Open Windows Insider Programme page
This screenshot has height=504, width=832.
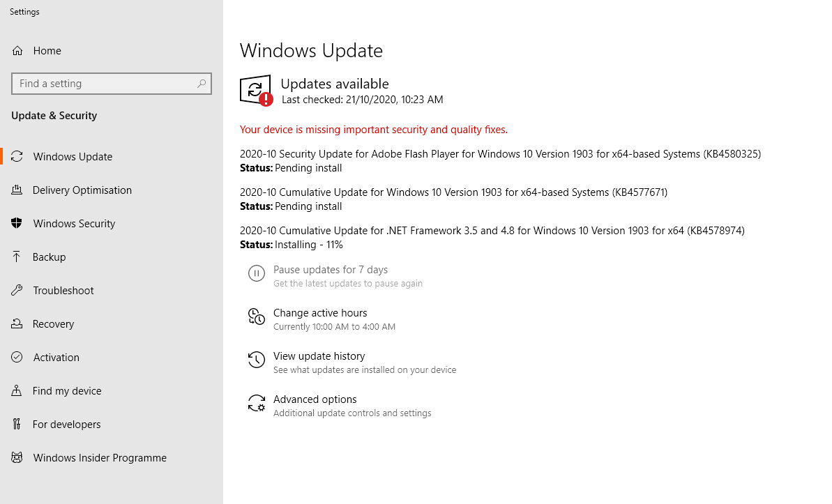tap(100, 457)
